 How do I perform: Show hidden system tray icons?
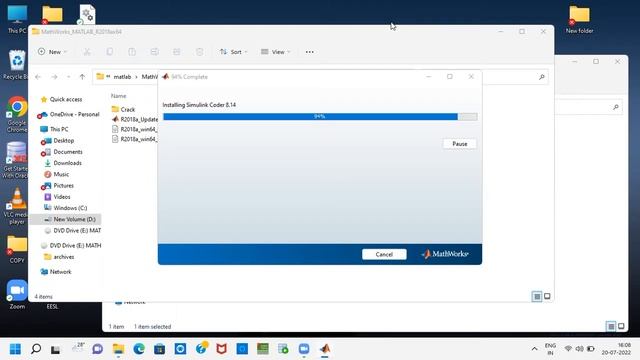[x=534, y=349]
